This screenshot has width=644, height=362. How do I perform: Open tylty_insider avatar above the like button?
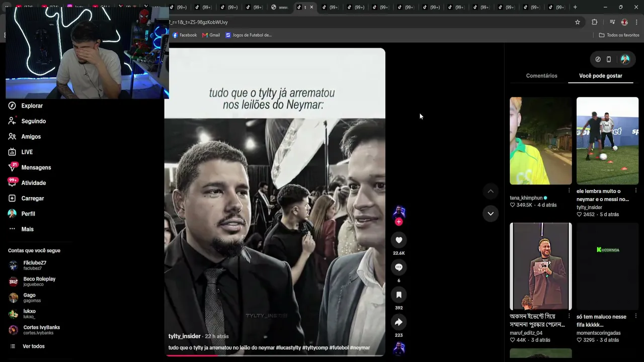(x=399, y=211)
